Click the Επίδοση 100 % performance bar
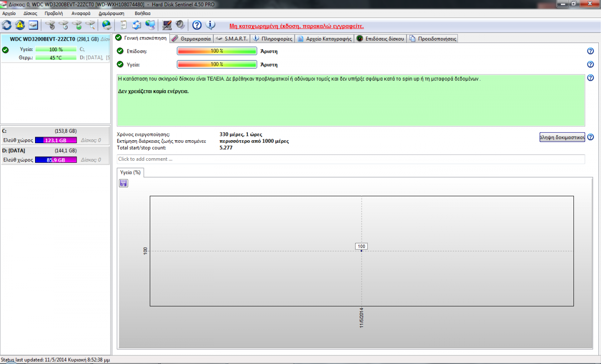The width and height of the screenshot is (601, 364). (217, 51)
